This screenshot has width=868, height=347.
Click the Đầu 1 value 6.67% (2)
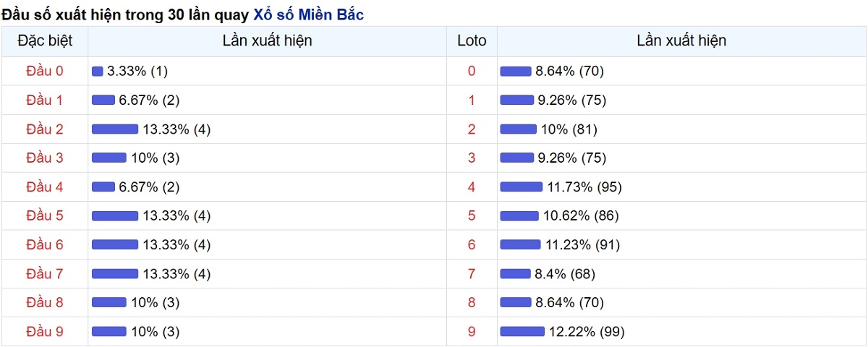[150, 100]
